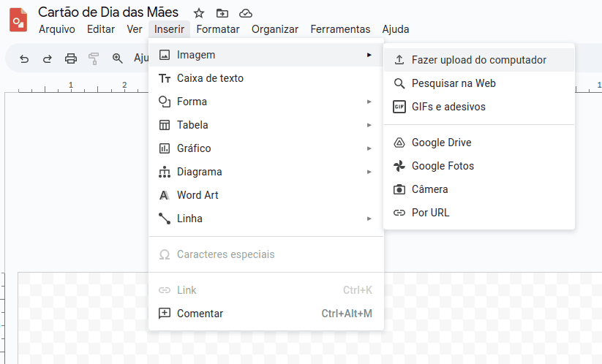Viewport: 602px width, 364px height.
Task: Click the org-chart icon beside Diagrama
Action: [165, 172]
